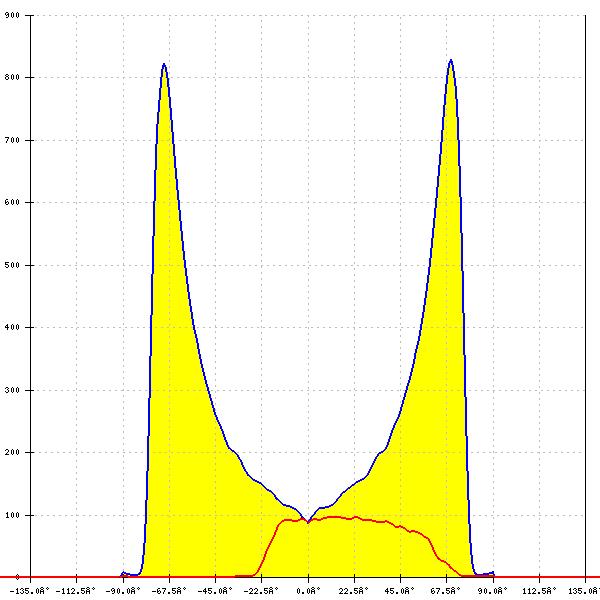The image size is (600, 600).
Task: Click the 600 y-axis label
Action: coord(12,202)
